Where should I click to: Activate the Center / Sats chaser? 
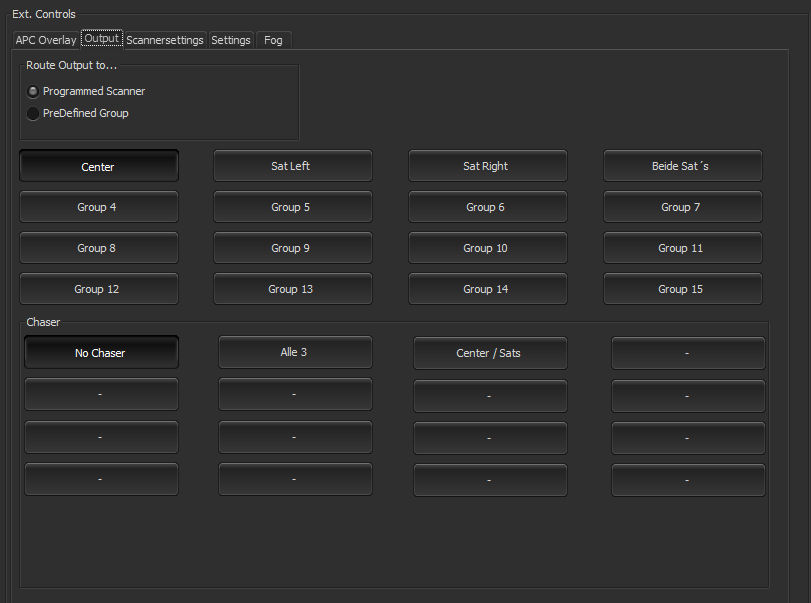(490, 353)
